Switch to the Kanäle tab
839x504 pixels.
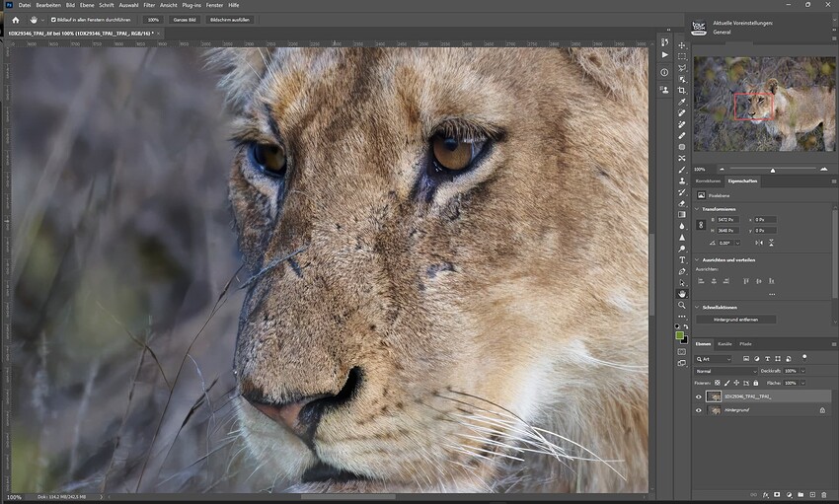[725, 343]
